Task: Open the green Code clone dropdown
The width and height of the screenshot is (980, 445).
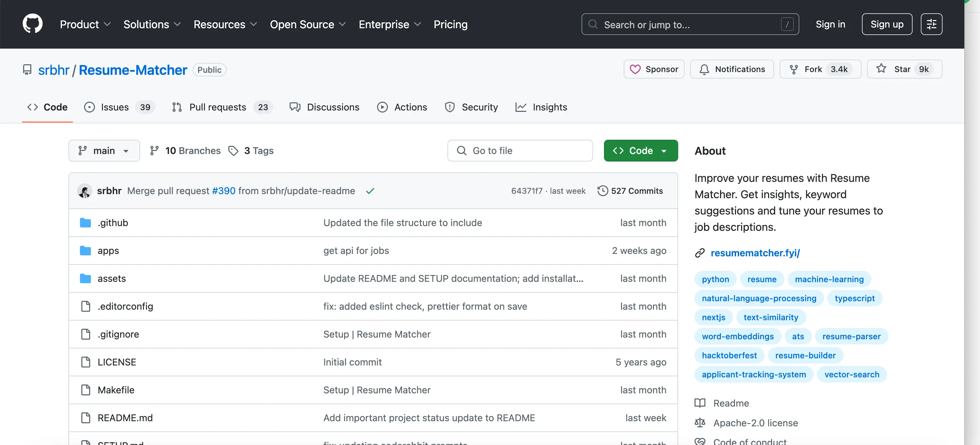Action: pyautogui.click(x=640, y=151)
